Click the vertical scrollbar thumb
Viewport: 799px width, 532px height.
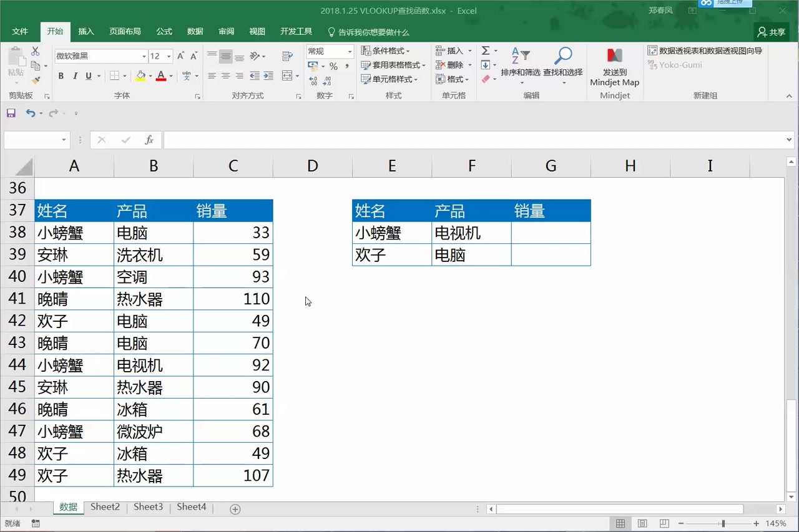point(791,446)
